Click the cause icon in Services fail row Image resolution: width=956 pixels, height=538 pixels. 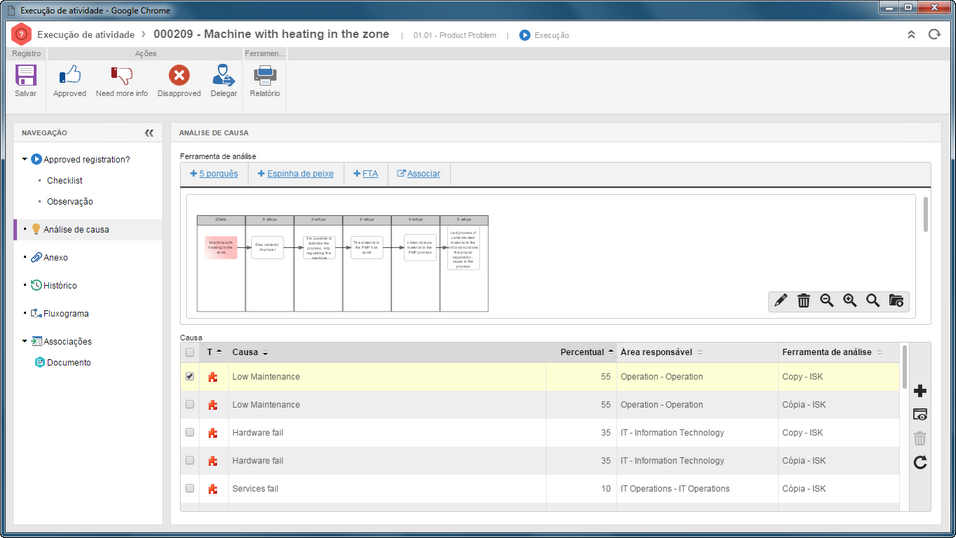[213, 489]
